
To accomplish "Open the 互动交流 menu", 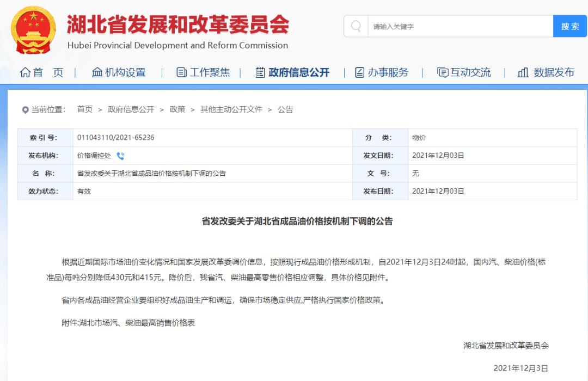I will (x=470, y=72).
